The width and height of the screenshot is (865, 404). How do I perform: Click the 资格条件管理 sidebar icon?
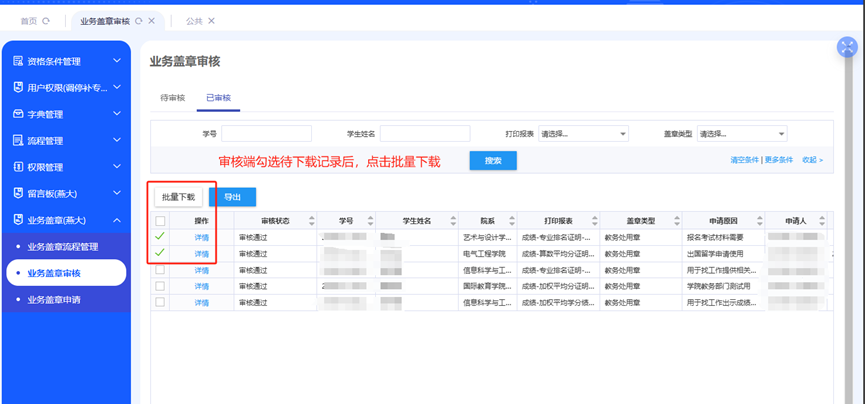point(18,61)
